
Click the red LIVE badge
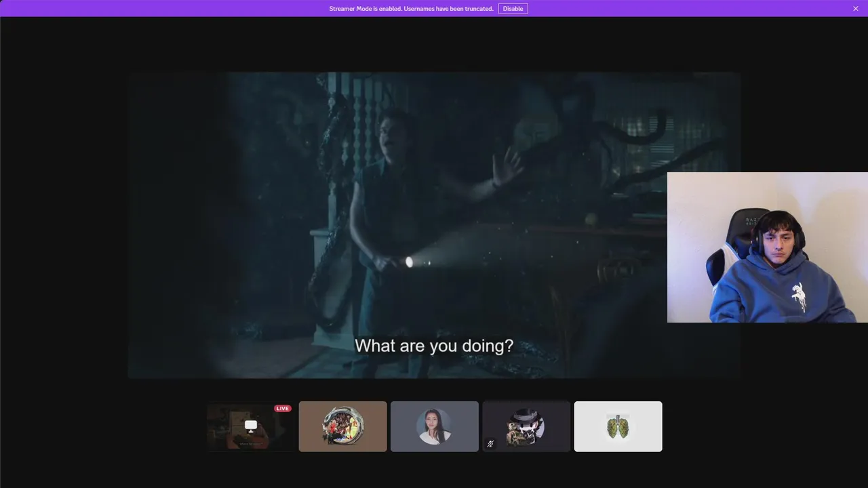point(282,409)
